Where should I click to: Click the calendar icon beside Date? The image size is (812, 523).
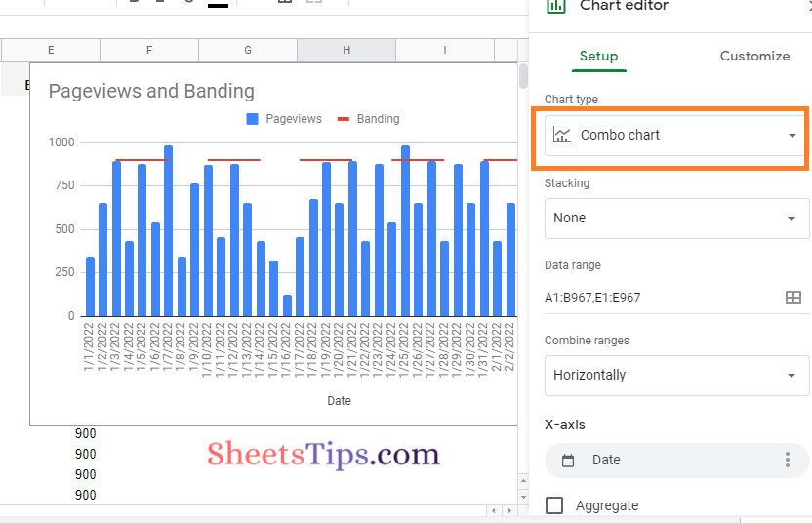pyautogui.click(x=568, y=461)
